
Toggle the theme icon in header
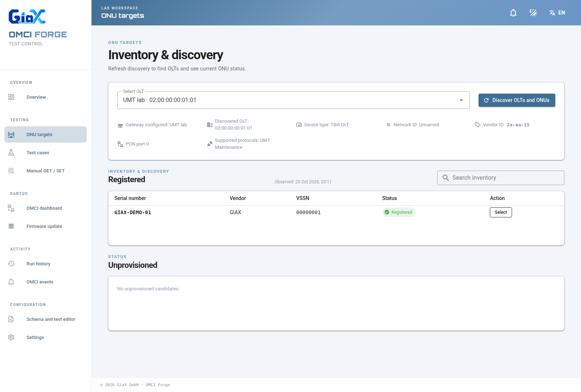533,13
